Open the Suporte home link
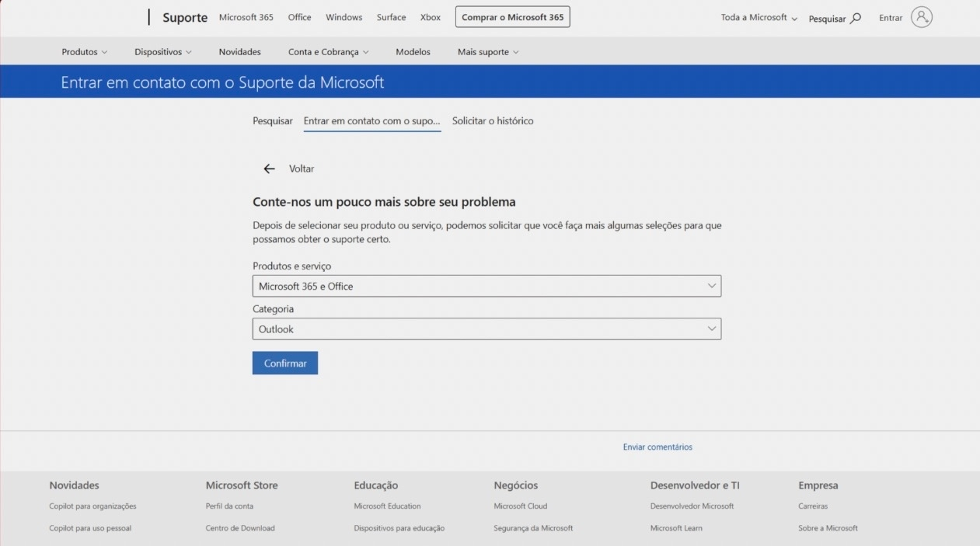 tap(185, 18)
